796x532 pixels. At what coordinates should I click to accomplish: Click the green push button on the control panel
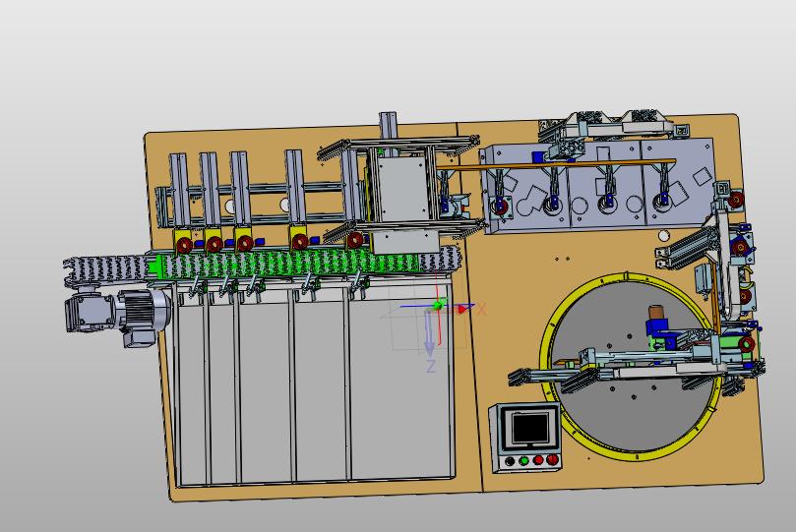[523, 461]
